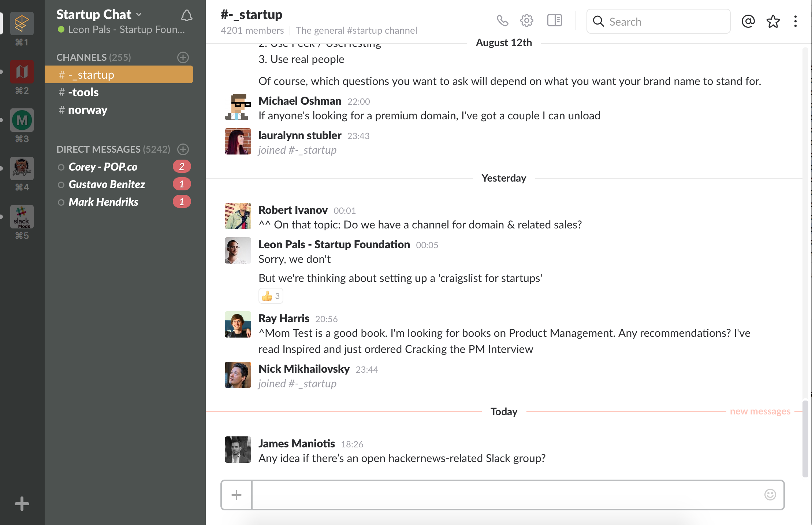The height and width of the screenshot is (525, 812).
Task: Click Leon Pals - Startup Foundation name
Action: [334, 245]
